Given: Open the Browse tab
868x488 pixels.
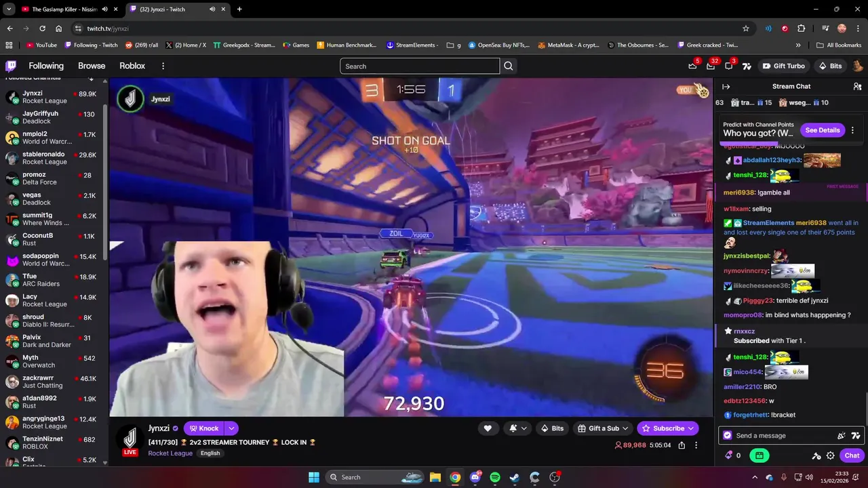Looking at the screenshot, I should [x=92, y=66].
